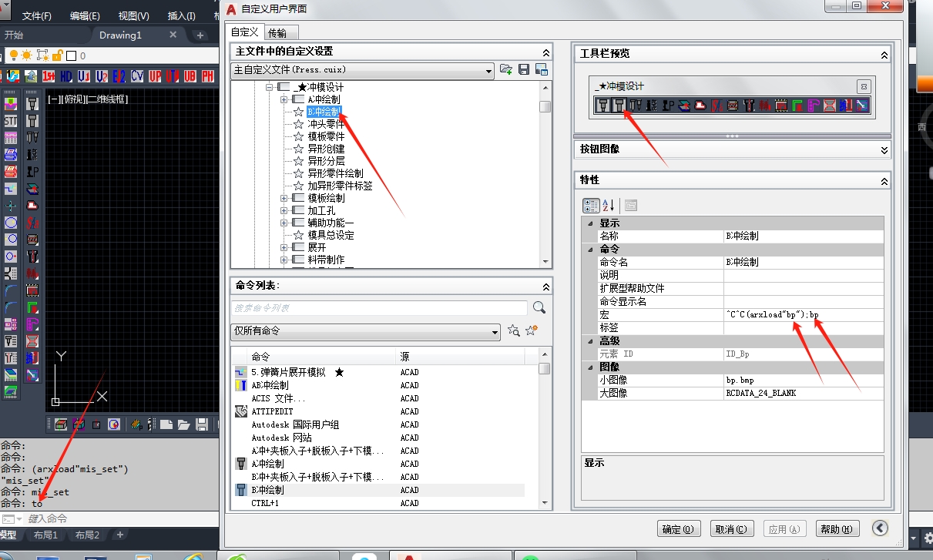Click the PH icon in the AutoCAD toolbar

click(x=208, y=76)
